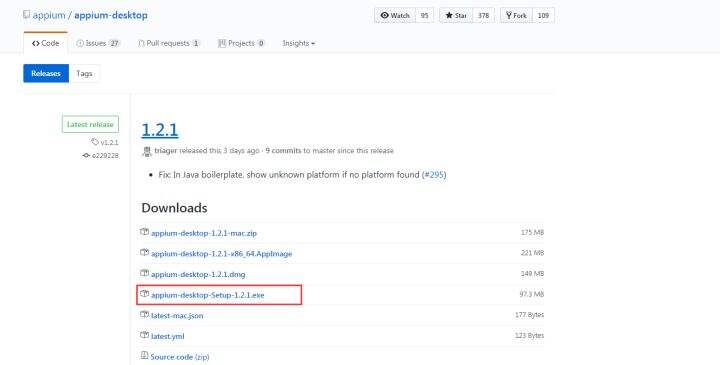Open the #295 issue reference link
Screen dimensions: 720x365
(434, 174)
